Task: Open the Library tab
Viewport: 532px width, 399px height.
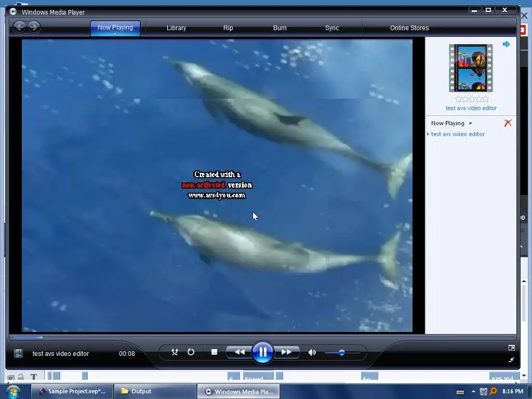Action: pyautogui.click(x=177, y=28)
